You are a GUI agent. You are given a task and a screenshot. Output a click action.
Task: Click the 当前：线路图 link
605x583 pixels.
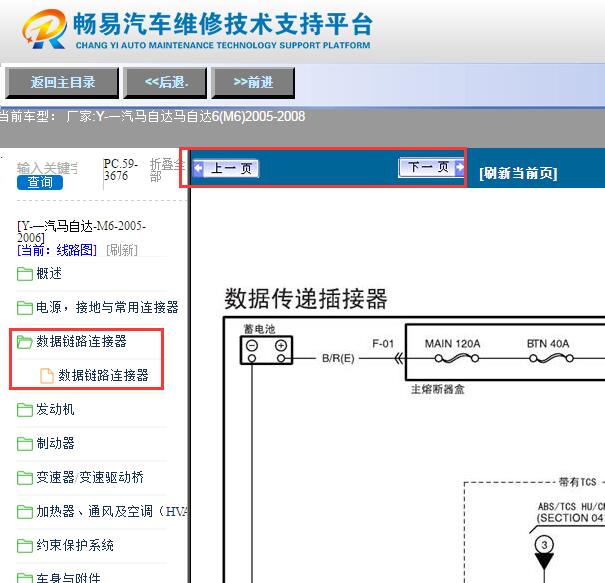pyautogui.click(x=57, y=250)
